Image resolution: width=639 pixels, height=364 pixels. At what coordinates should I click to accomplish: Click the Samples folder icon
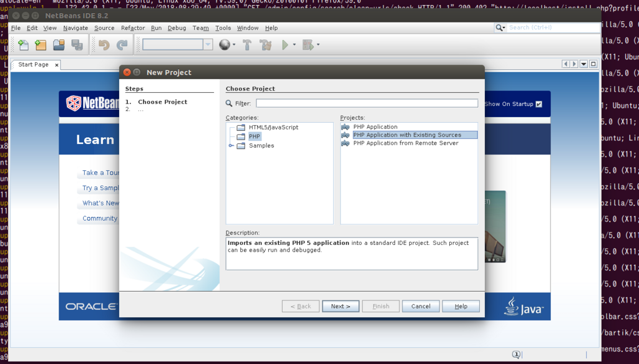click(x=241, y=145)
